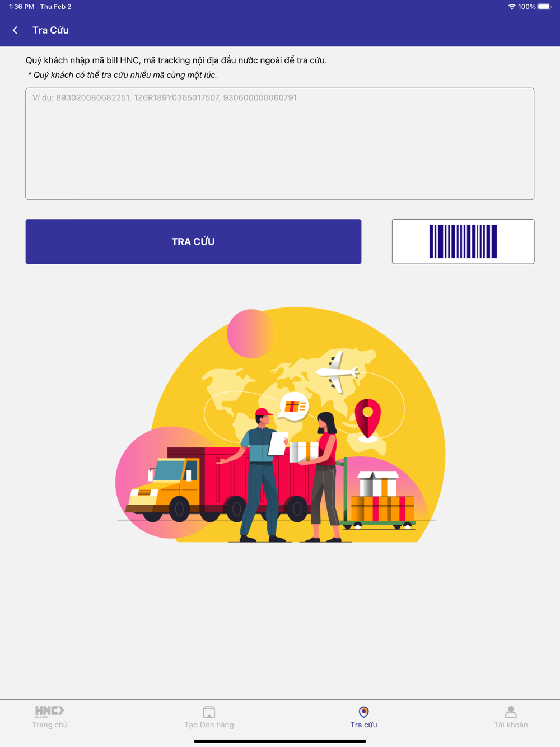Tap the Tạo Đơn hàng box icon

tap(209, 712)
